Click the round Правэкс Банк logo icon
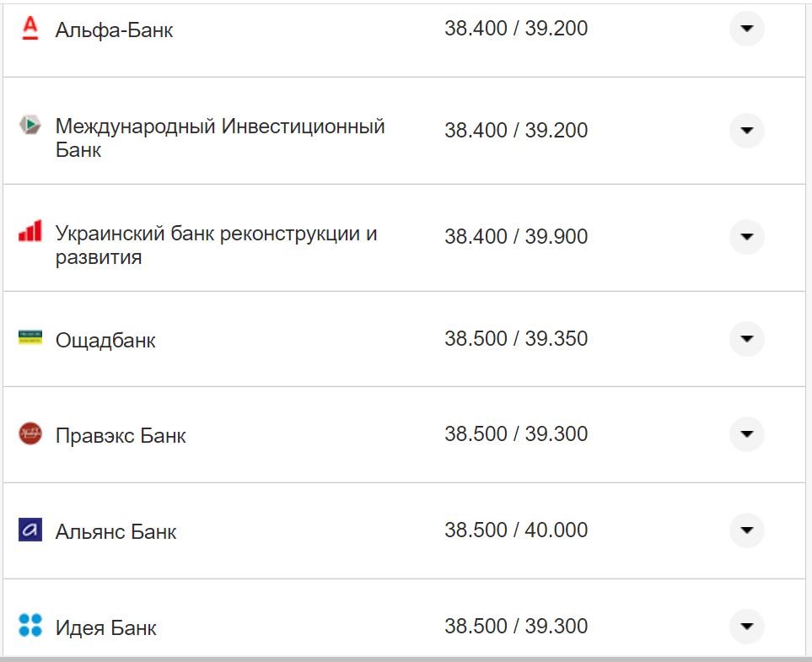This screenshot has width=812, height=662. (x=30, y=433)
